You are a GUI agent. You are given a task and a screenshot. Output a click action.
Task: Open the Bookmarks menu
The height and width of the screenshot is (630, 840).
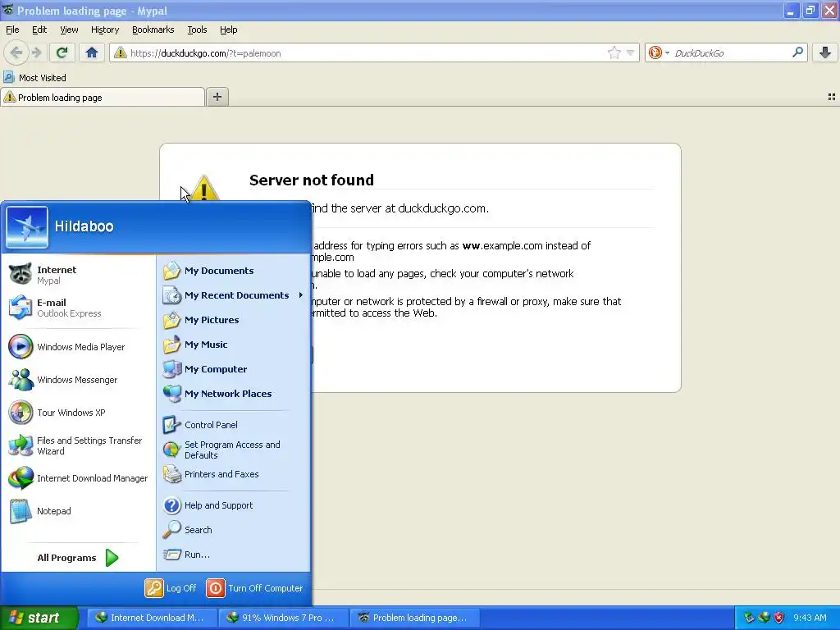tap(153, 30)
